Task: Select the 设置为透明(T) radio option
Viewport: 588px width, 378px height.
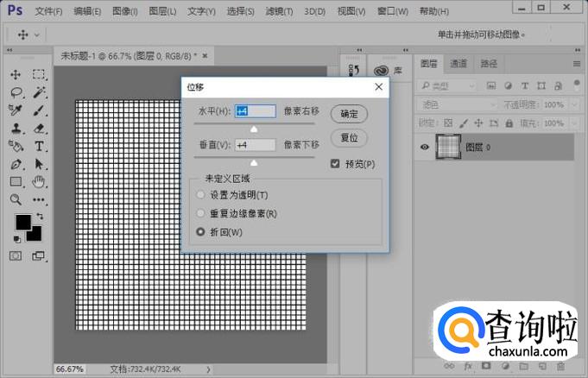Action: pos(201,195)
